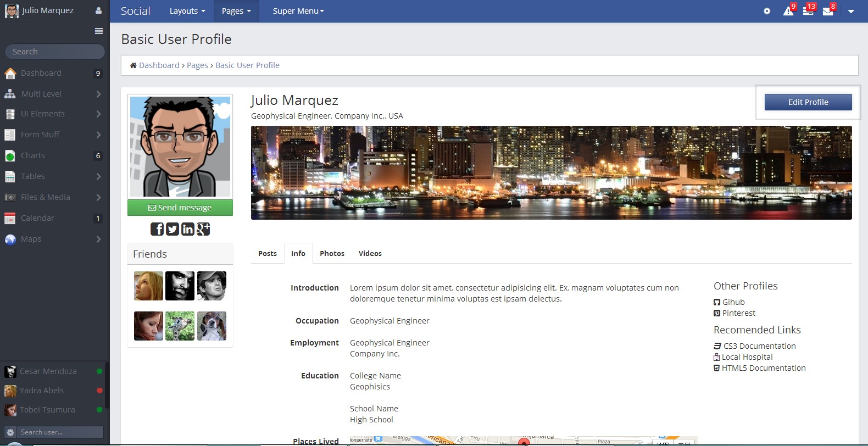This screenshot has height=446, width=868.
Task: Open the caret dropdown at top-right corner
Action: point(851,11)
